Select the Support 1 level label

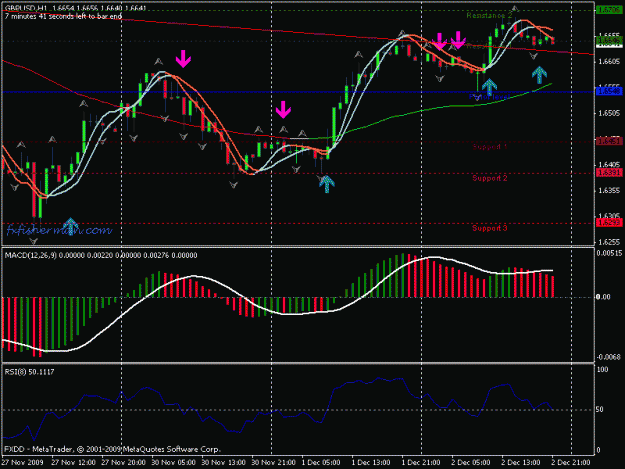coord(490,147)
